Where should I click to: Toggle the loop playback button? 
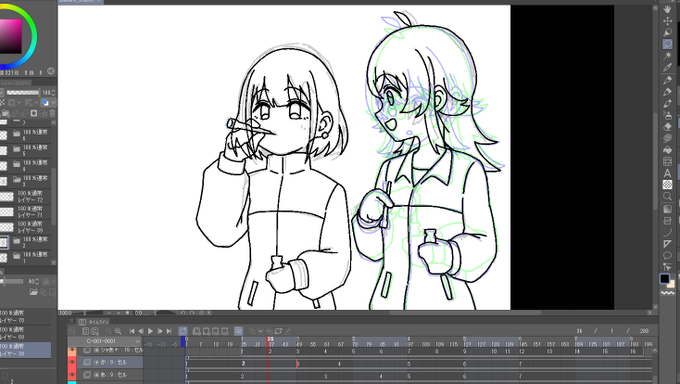click(x=183, y=331)
